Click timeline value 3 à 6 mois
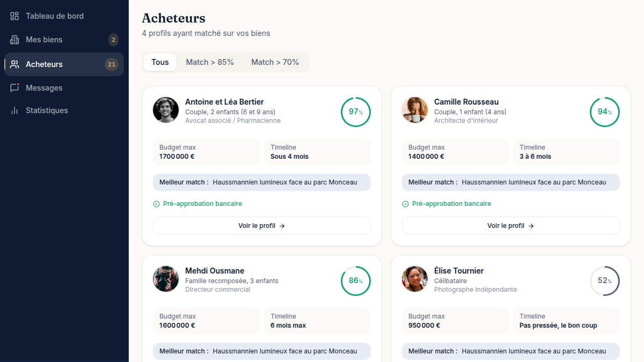 (x=535, y=157)
